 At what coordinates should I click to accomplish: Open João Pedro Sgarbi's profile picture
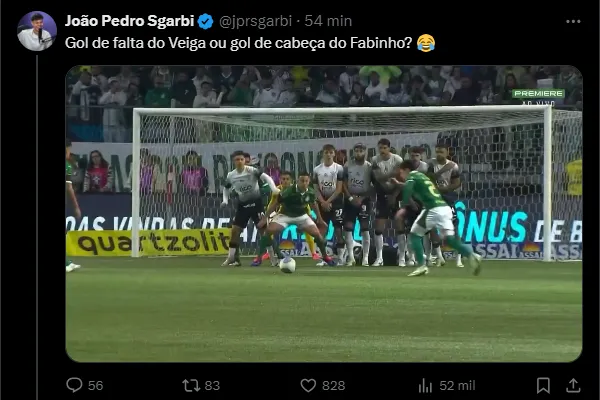pos(37,31)
